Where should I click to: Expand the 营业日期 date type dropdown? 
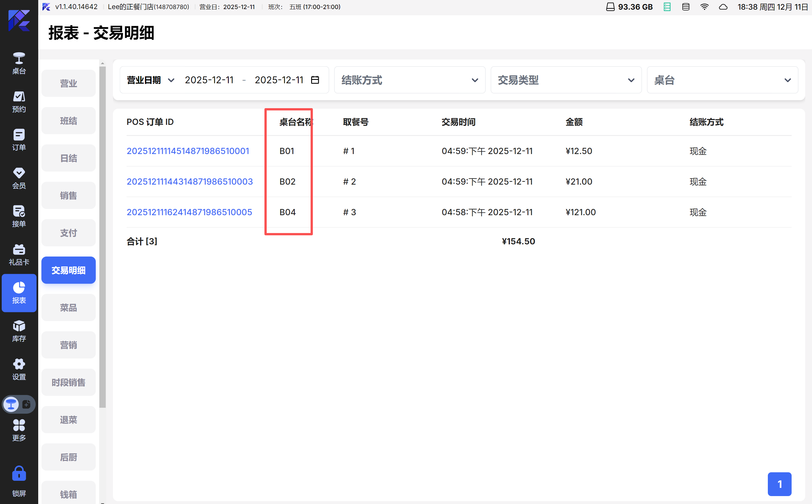150,80
